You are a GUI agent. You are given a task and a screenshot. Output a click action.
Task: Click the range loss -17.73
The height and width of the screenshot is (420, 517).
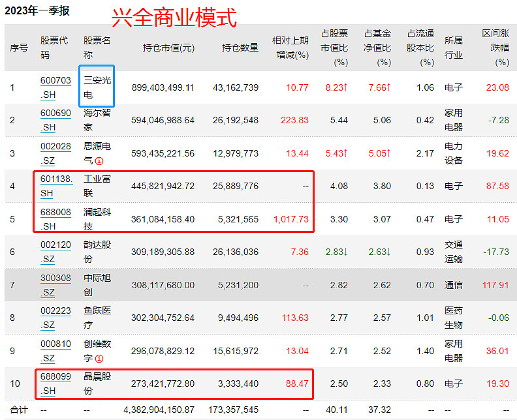(496, 252)
